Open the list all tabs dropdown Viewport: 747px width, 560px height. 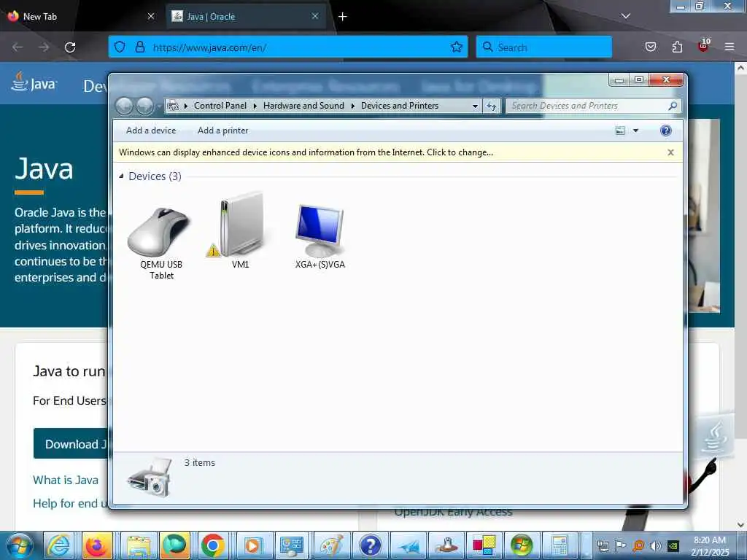(x=626, y=16)
